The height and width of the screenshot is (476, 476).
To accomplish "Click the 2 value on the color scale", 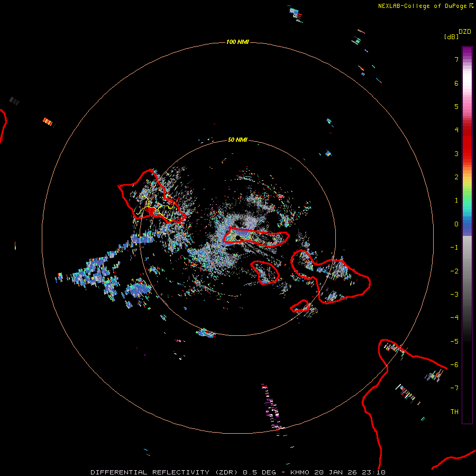I will pos(456,177).
